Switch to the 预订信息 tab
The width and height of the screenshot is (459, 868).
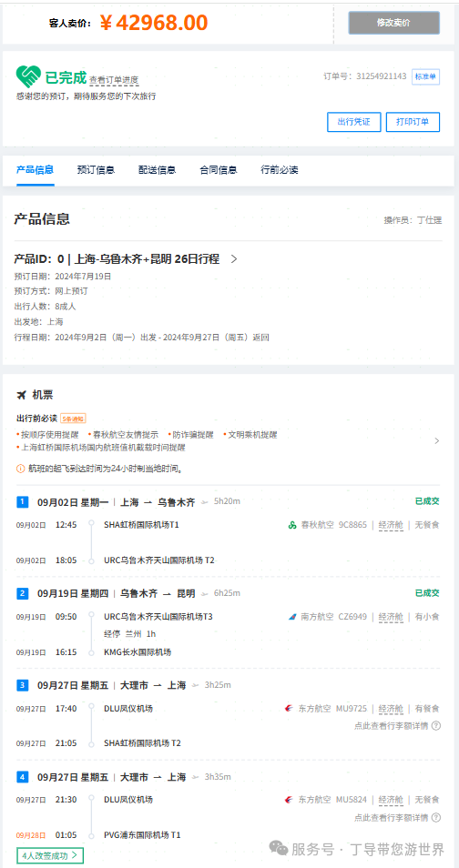pos(96,170)
